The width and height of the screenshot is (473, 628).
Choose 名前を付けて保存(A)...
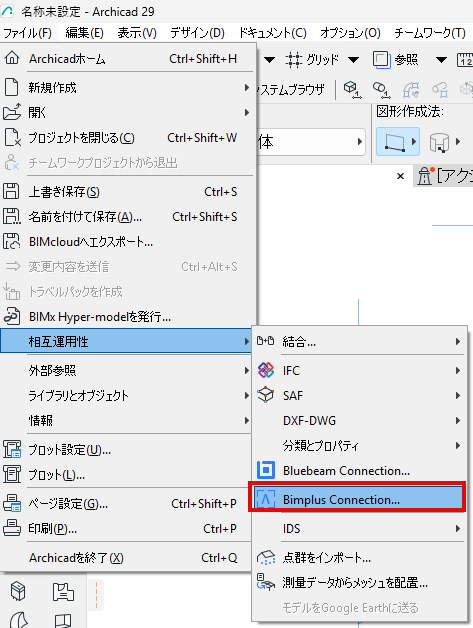[127, 217]
